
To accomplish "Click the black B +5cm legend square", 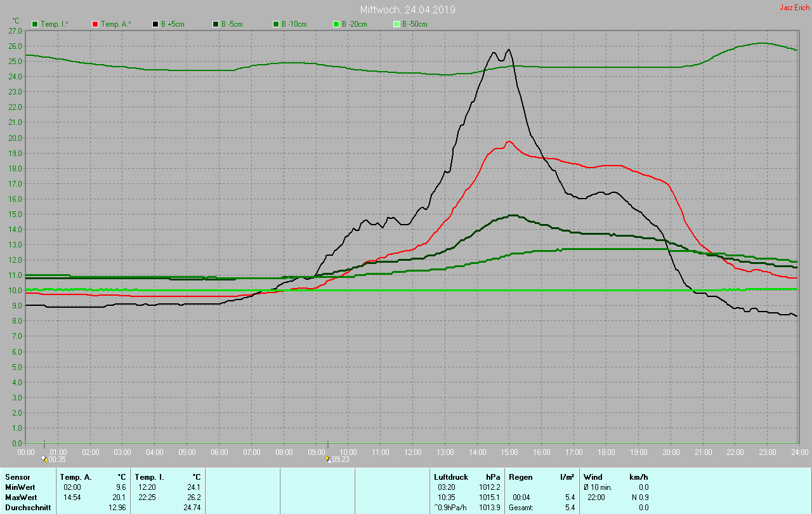I will [x=155, y=24].
